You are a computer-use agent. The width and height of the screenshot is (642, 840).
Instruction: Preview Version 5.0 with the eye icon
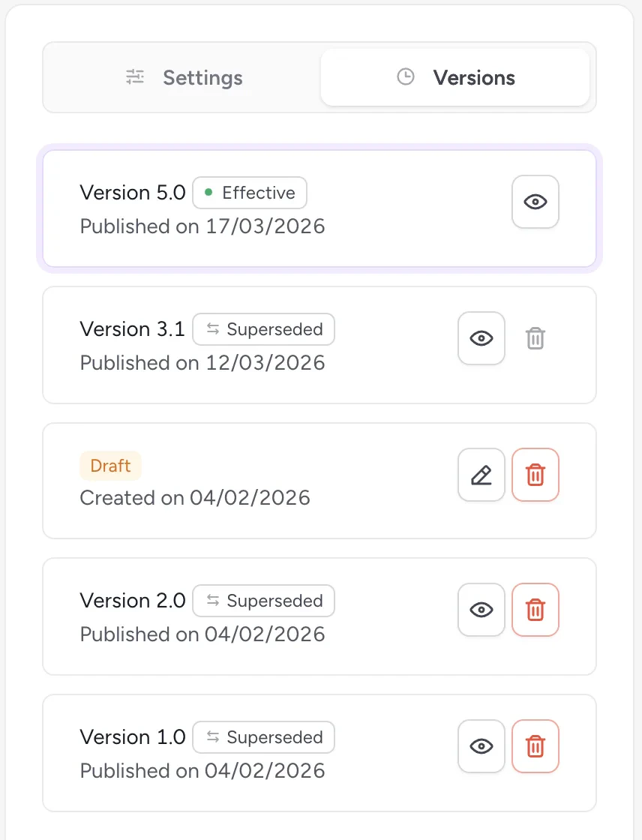(535, 202)
